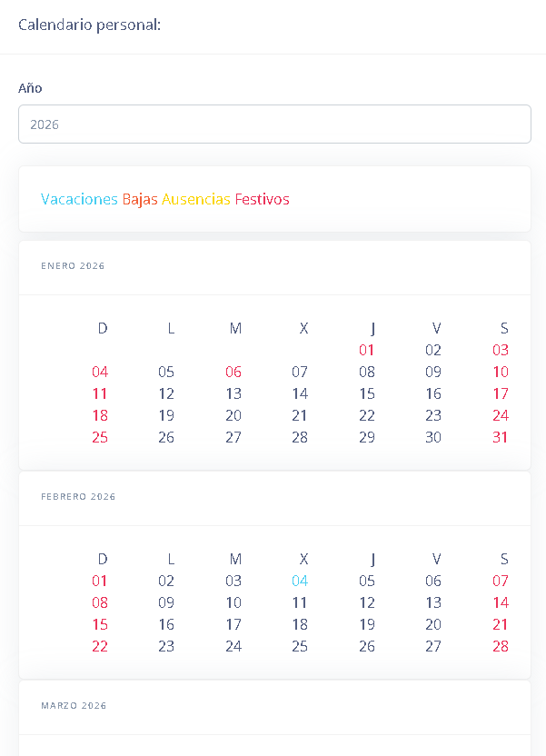
Task: Click the ENERO 2026 month header
Action: coord(73,266)
